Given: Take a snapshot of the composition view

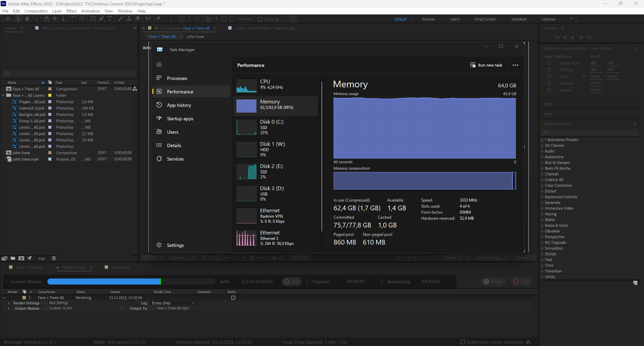Looking at the screenshot, I should pos(274,257).
